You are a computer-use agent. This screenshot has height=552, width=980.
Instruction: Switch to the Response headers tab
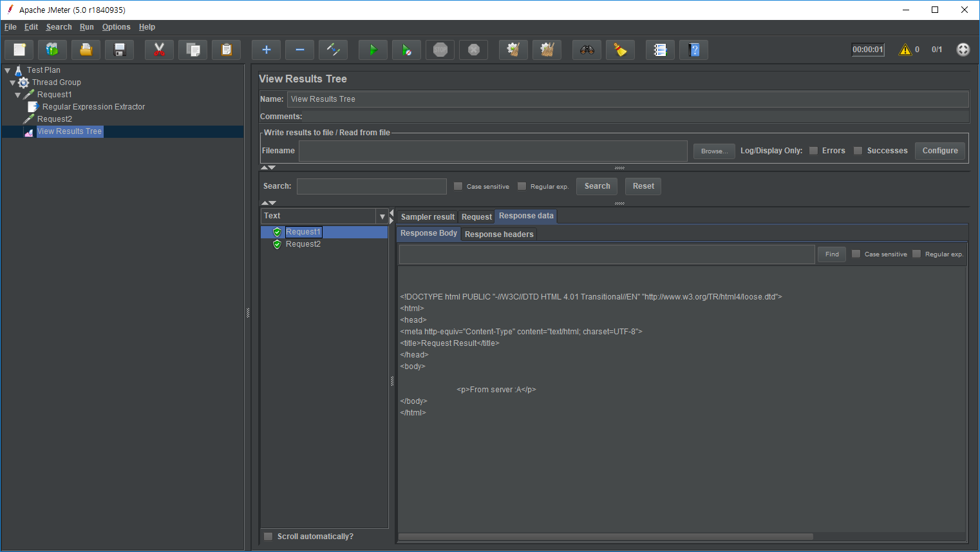tap(499, 234)
